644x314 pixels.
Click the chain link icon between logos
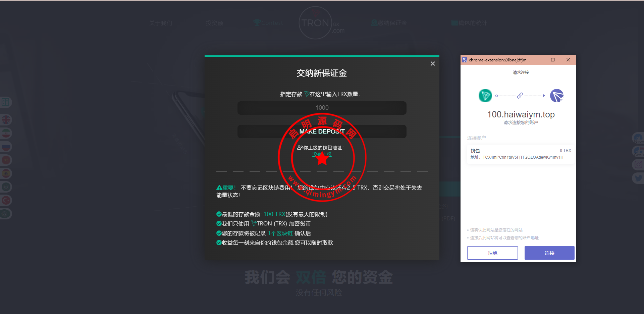tap(520, 96)
